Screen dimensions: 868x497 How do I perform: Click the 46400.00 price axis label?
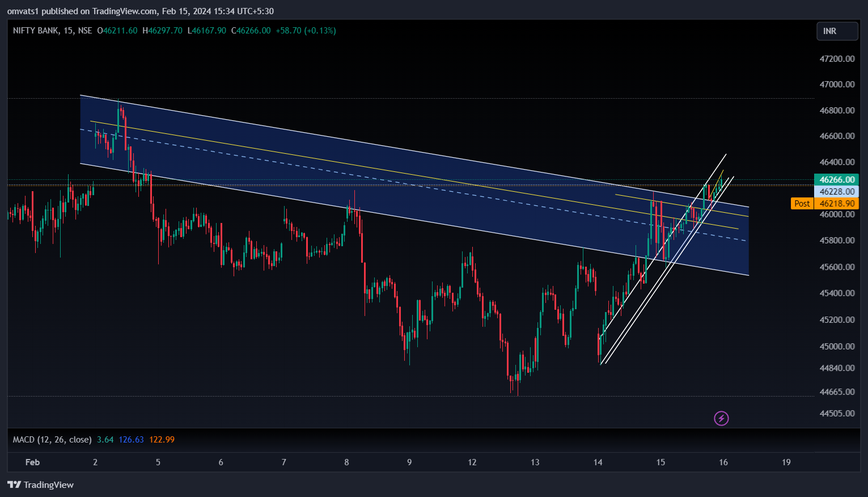837,162
